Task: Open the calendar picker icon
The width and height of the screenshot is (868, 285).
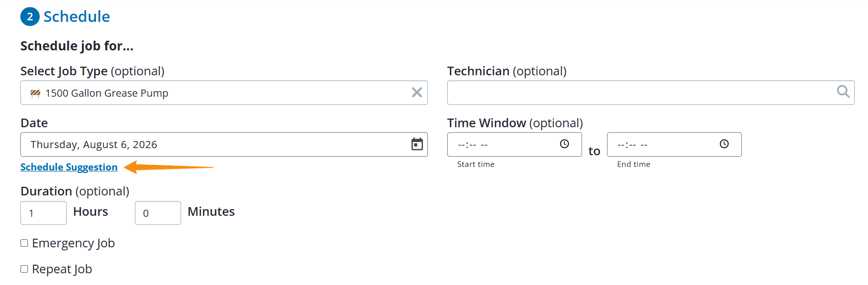Action: (x=417, y=144)
